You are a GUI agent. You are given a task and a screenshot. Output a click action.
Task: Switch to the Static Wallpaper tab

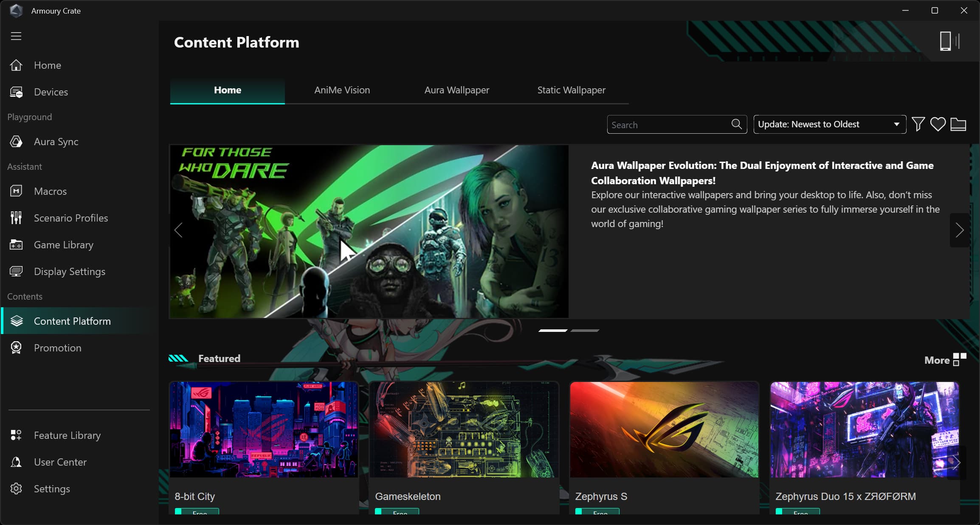point(571,90)
